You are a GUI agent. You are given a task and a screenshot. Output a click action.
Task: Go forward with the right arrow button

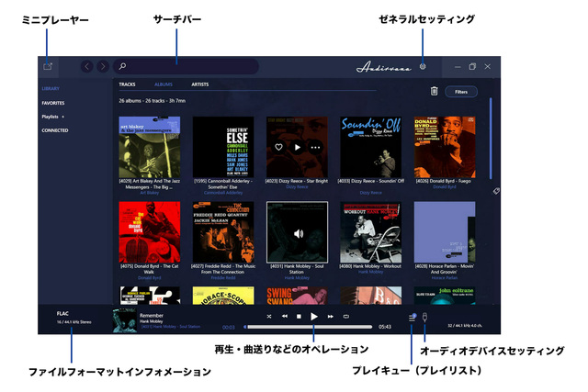coord(103,67)
